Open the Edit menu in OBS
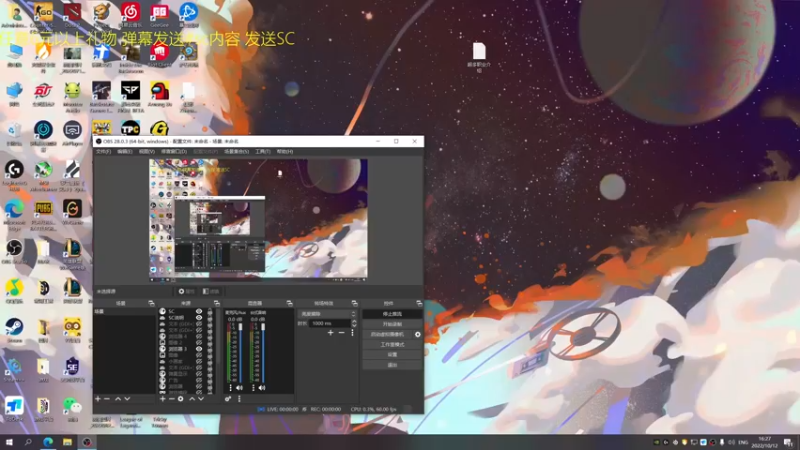Viewport: 800px width, 450px height. point(124,152)
